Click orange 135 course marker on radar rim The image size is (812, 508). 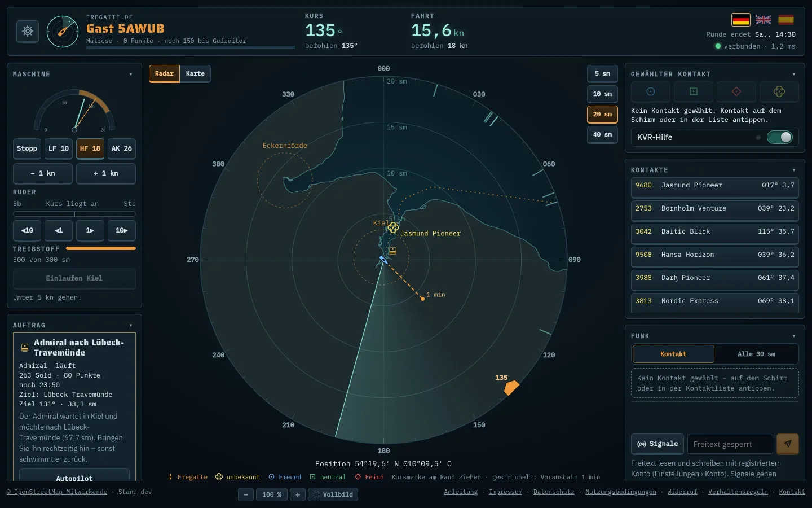(511, 388)
